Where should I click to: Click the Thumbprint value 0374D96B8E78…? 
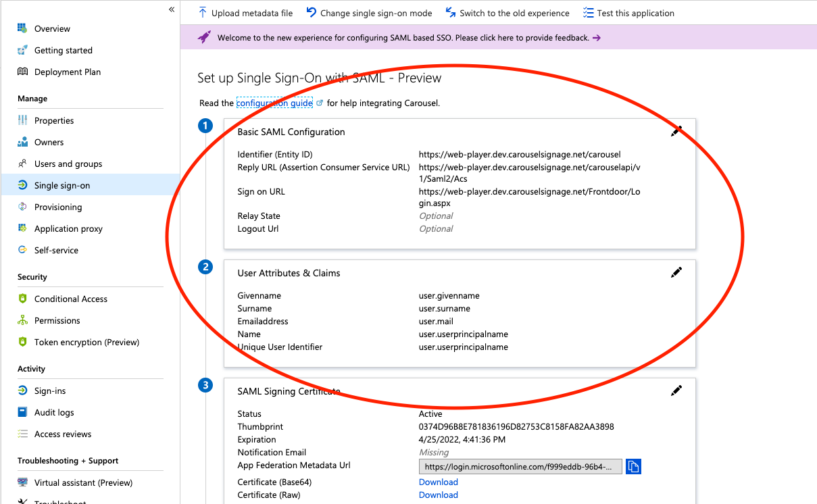tap(516, 427)
